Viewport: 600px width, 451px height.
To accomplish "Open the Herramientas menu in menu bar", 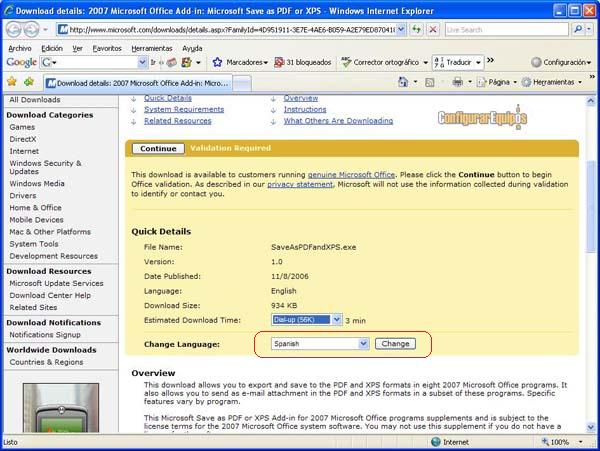I will 152,48.
